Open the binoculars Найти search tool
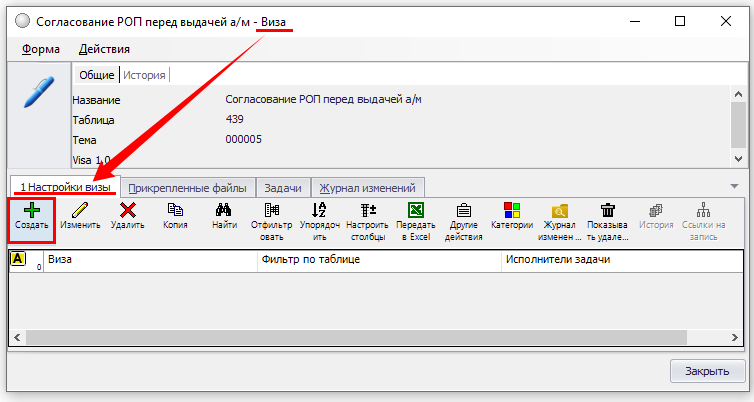Screen dimensions: 754x402 point(224,211)
